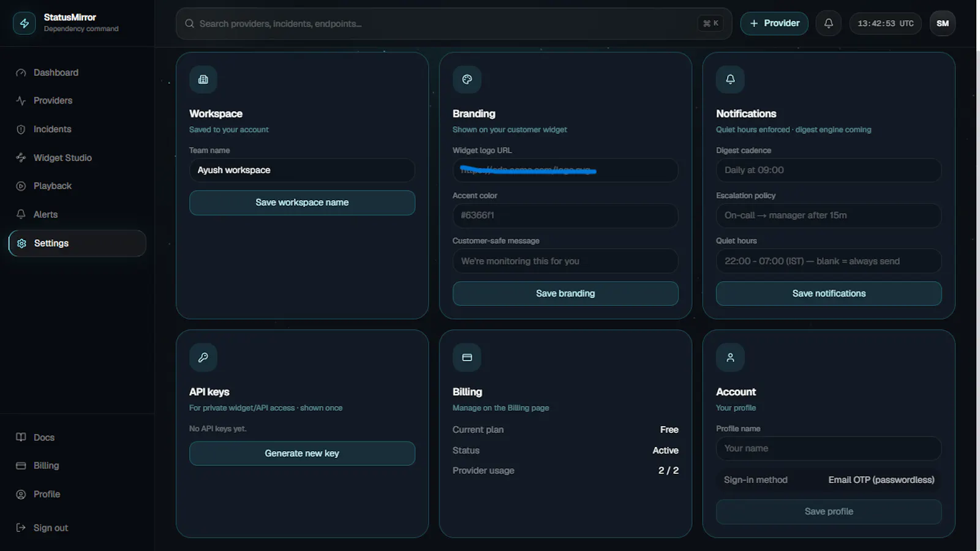Click Save branding button

coord(565,293)
